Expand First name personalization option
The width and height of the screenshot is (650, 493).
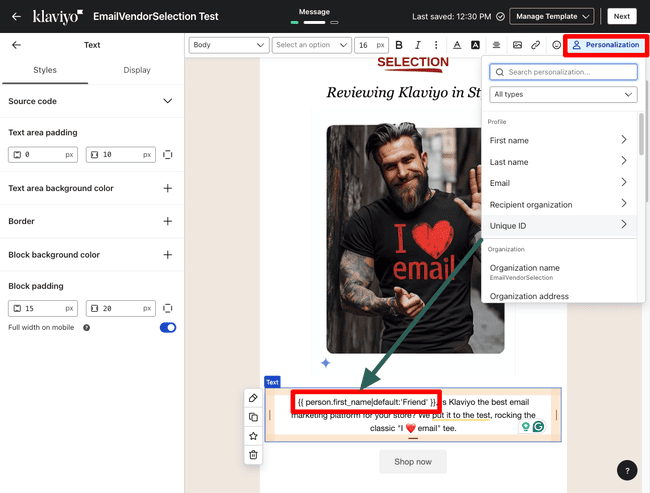point(559,140)
